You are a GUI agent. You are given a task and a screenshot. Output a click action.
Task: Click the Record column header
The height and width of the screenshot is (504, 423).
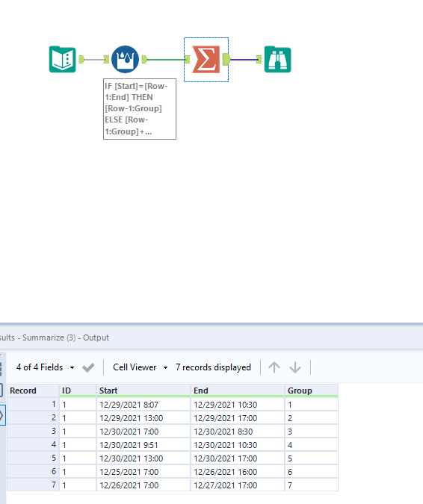tap(33, 391)
